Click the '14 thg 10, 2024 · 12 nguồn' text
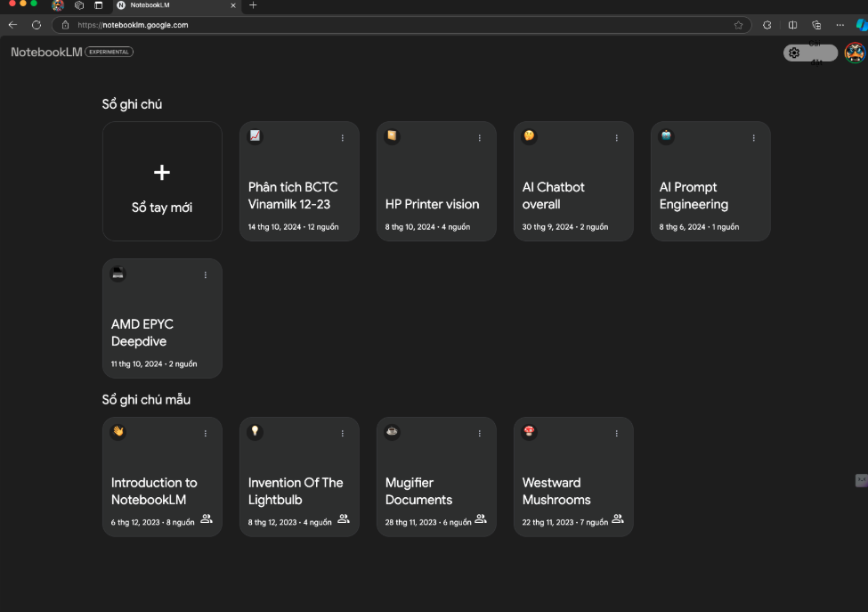The image size is (868, 612). 294,227
